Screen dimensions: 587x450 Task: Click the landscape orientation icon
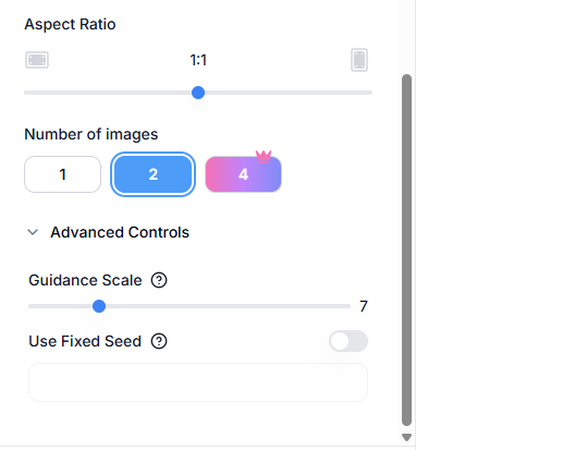tap(37, 60)
